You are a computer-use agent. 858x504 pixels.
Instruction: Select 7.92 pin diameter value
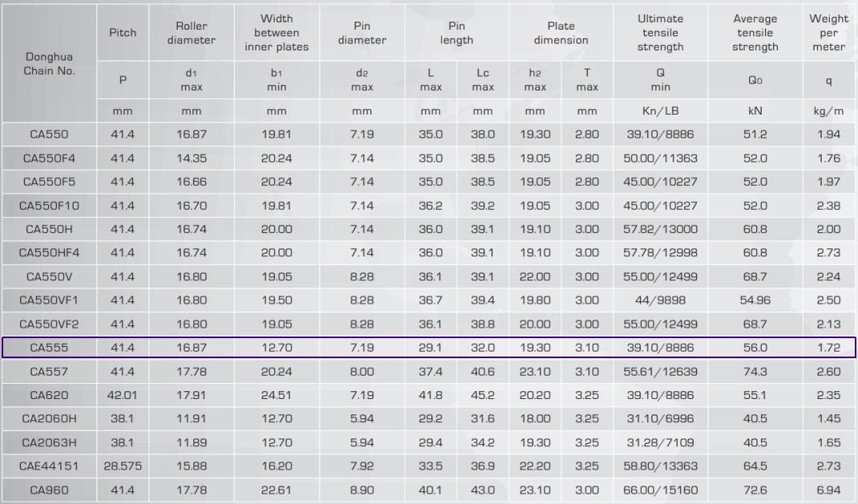click(x=362, y=466)
